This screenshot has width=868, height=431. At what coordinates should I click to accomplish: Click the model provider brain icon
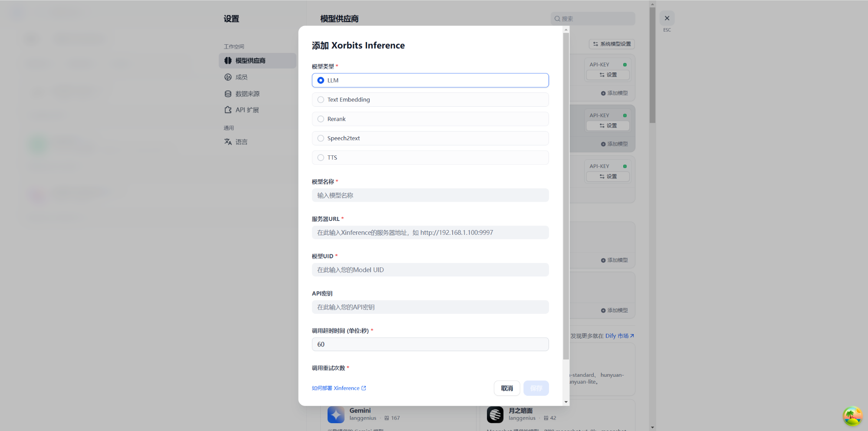[228, 61]
